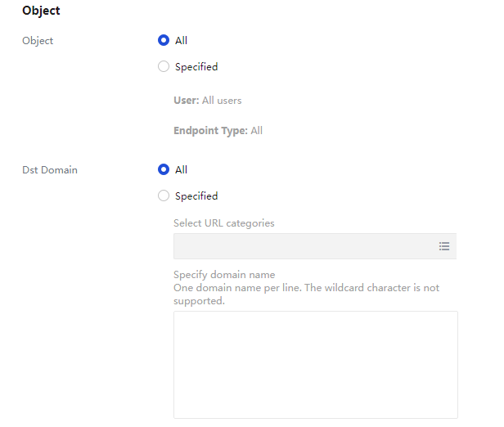Choose the 'Specified' radio button under Object
504x427 pixels.
164,67
